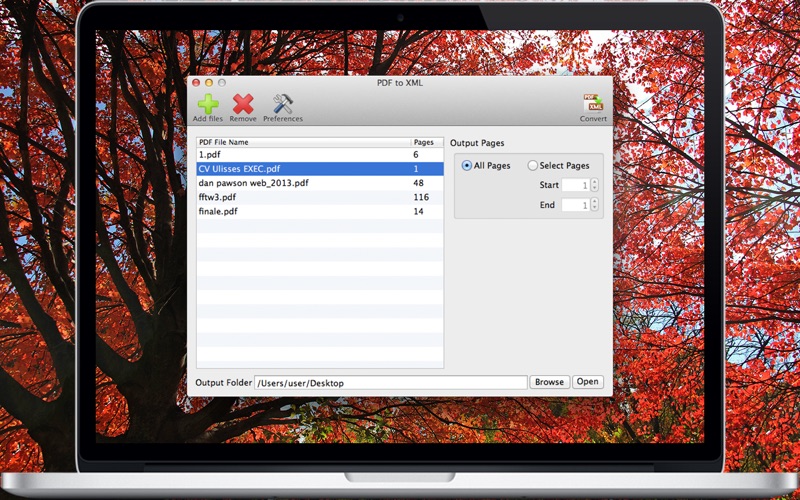Screen dimensions: 800x500
Task: Click the Browse button
Action: coord(549,382)
